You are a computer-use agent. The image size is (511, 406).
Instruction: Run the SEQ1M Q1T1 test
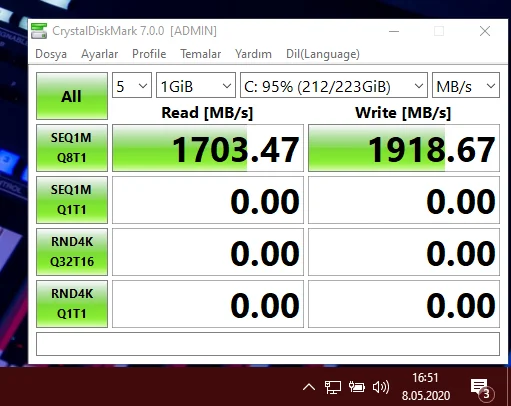[72, 200]
